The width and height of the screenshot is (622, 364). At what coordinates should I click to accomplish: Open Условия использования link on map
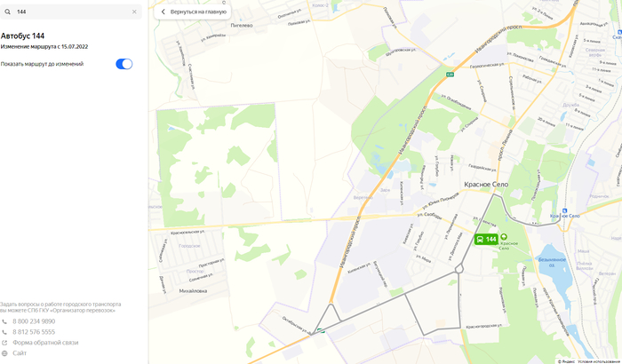(x=600, y=361)
